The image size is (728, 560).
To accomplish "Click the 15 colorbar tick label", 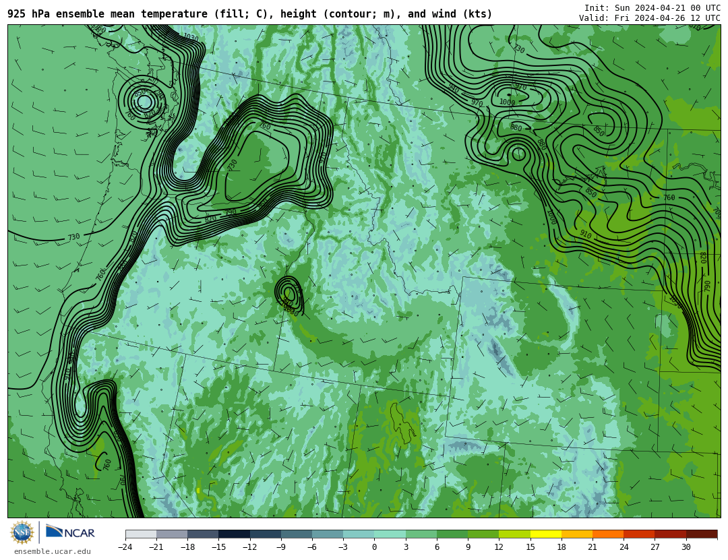I will pos(530,547).
